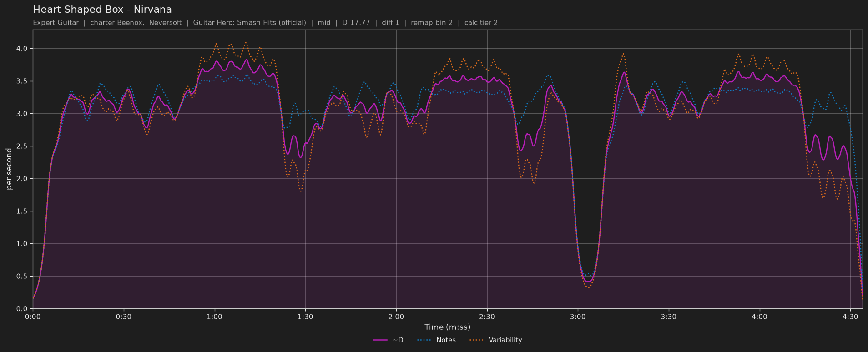Click the 2:00 x-axis tick label
Viewport: 868px width, 352px height.
(396, 317)
